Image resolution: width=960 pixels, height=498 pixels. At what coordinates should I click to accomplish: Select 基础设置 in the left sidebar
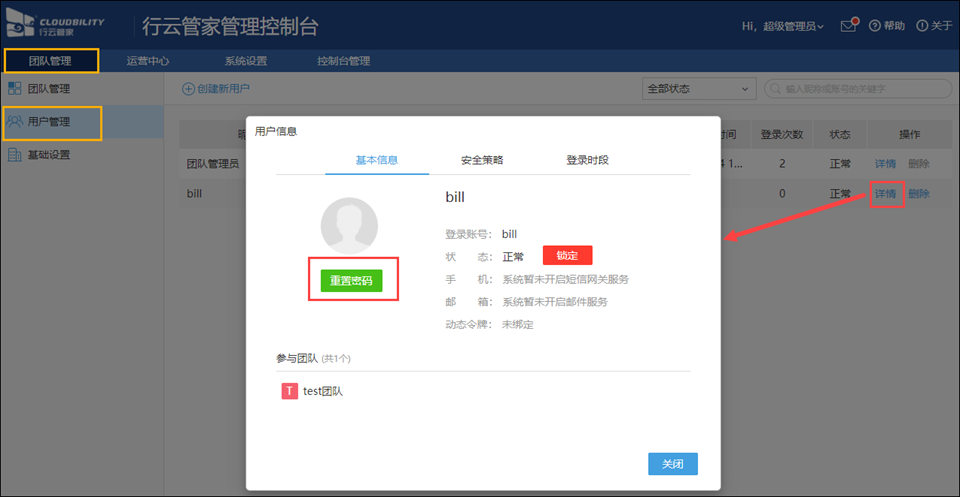(x=48, y=154)
